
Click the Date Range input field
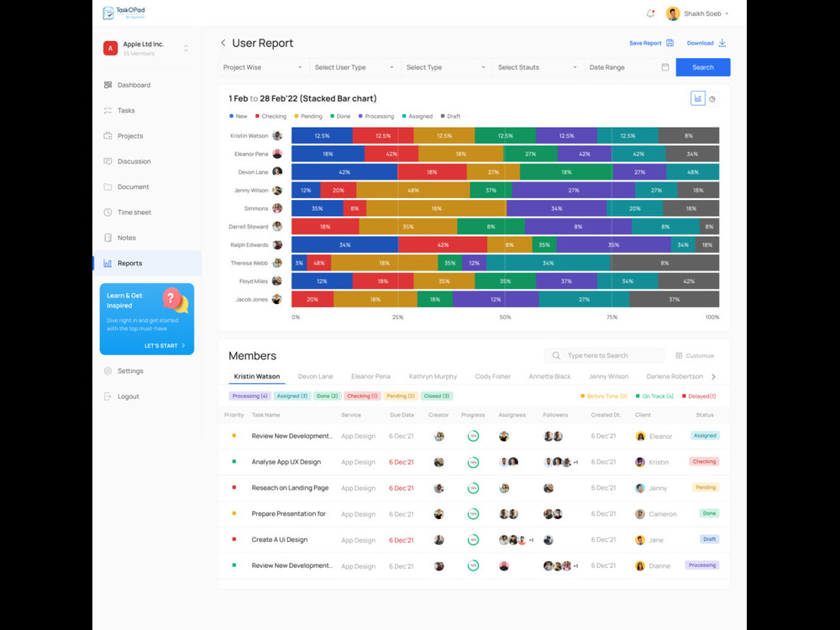pos(629,67)
